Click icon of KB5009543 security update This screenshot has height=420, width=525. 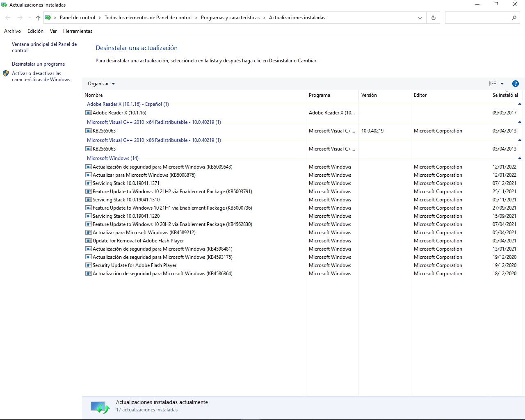point(88,167)
